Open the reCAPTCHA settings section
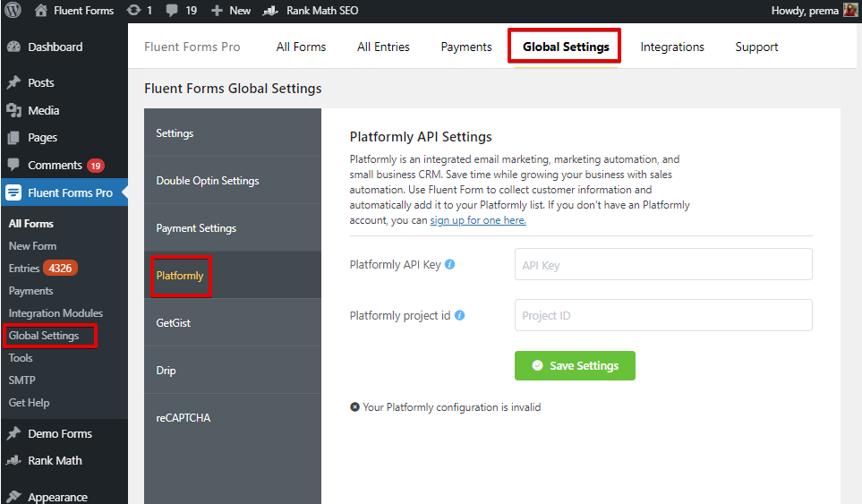 (183, 418)
